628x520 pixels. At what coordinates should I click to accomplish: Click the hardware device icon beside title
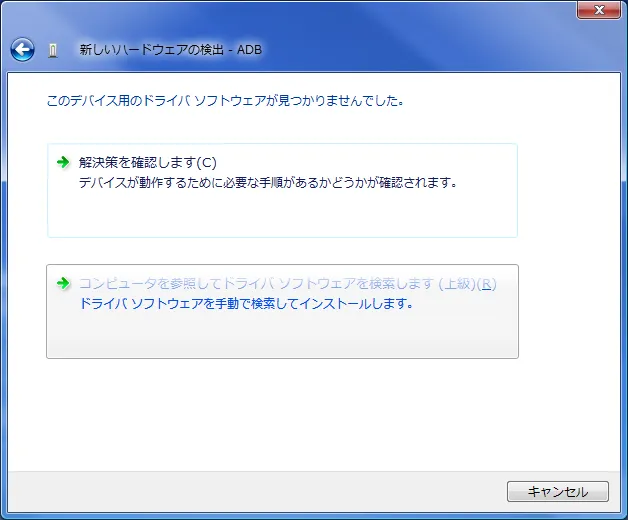(53, 50)
